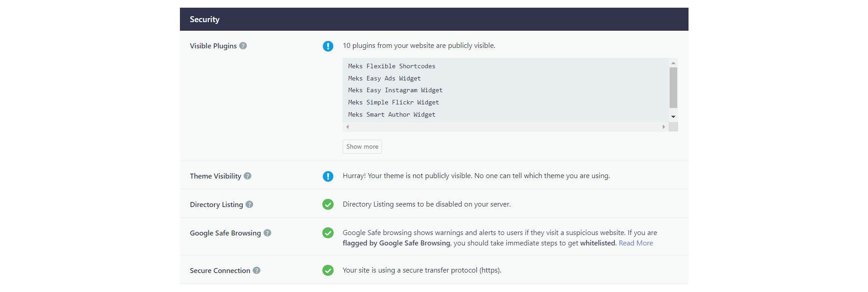Click 'Your site is using a secure transfer' text
This screenshot has width=868, height=292.
422,270
